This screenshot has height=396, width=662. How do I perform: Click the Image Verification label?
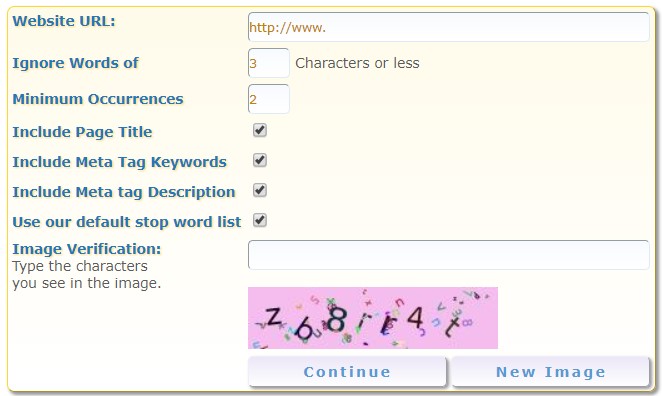(x=87, y=249)
